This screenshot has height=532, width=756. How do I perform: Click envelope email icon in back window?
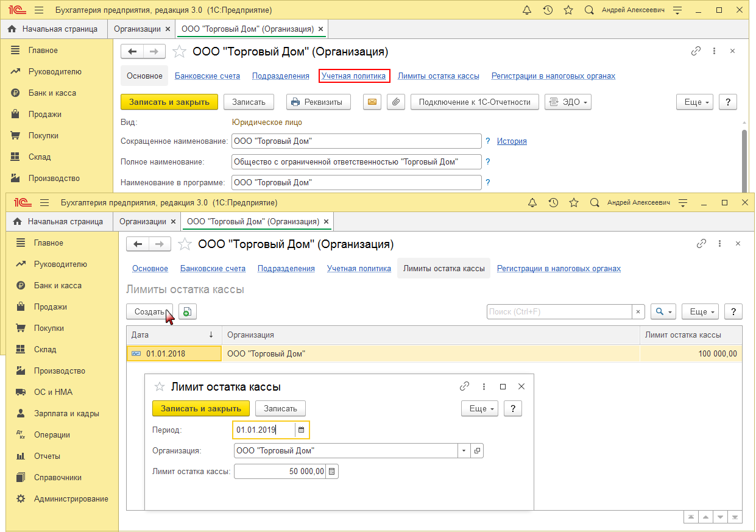(372, 102)
